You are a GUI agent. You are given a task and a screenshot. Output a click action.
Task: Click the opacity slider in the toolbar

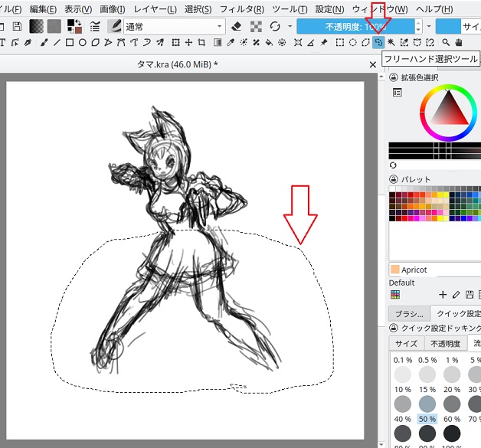pos(356,26)
